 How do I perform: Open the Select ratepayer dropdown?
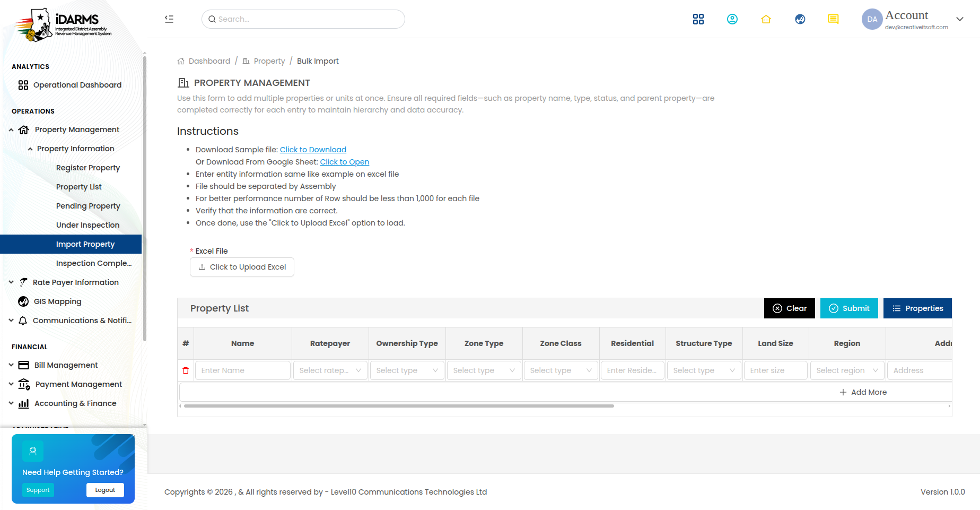pyautogui.click(x=330, y=370)
